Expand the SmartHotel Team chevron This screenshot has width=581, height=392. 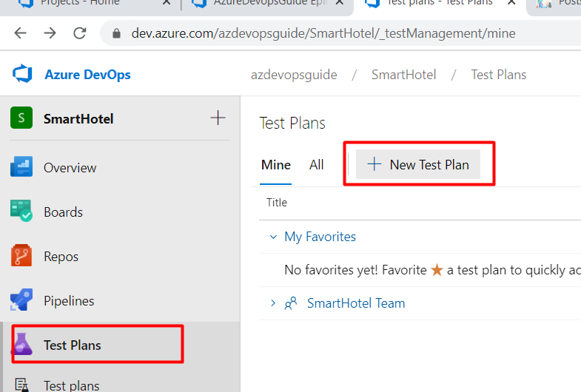(273, 303)
